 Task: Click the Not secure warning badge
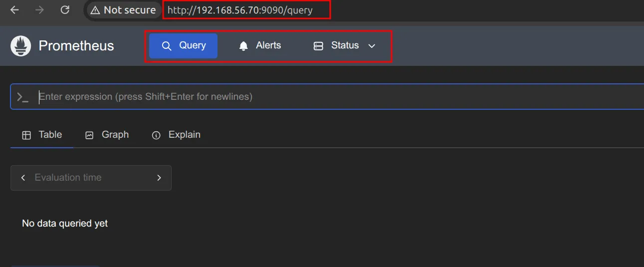coord(123,10)
